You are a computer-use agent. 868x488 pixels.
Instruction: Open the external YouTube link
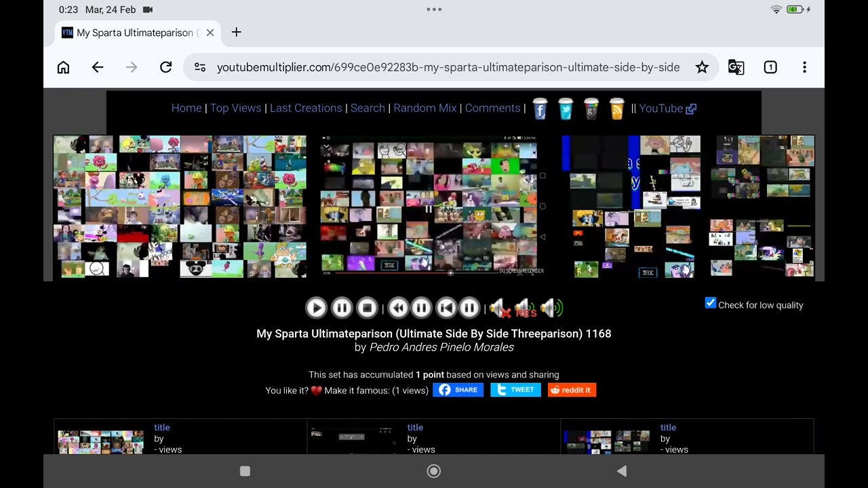pyautogui.click(x=668, y=108)
